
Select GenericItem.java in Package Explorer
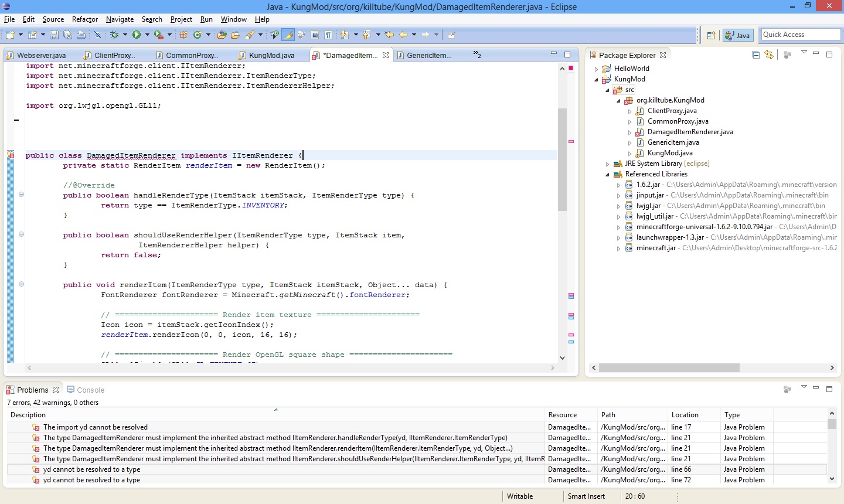(x=673, y=142)
